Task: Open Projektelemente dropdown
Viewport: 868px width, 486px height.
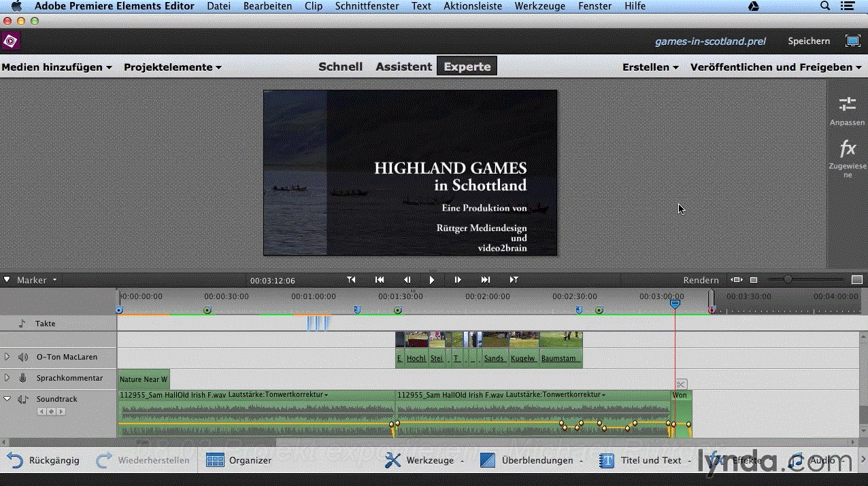Action: (173, 67)
